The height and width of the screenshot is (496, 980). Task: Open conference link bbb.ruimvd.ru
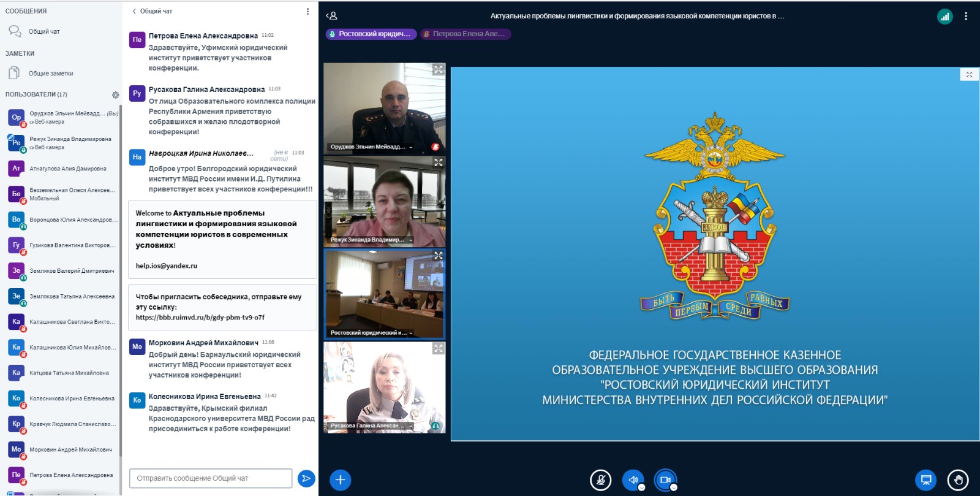pyautogui.click(x=200, y=318)
